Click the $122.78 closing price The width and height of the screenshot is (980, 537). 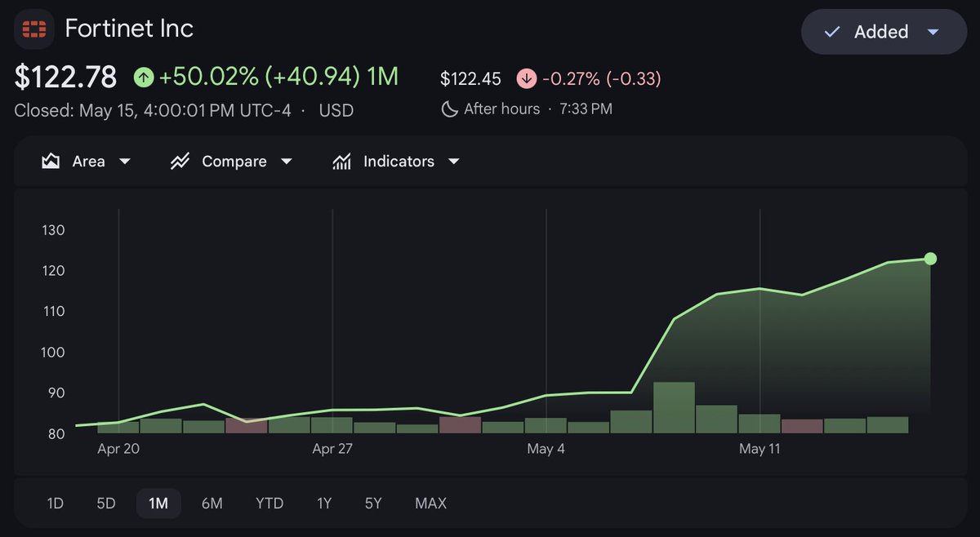coord(66,78)
